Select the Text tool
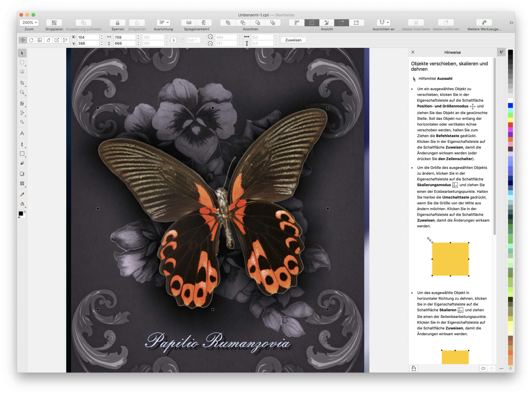 click(x=22, y=133)
